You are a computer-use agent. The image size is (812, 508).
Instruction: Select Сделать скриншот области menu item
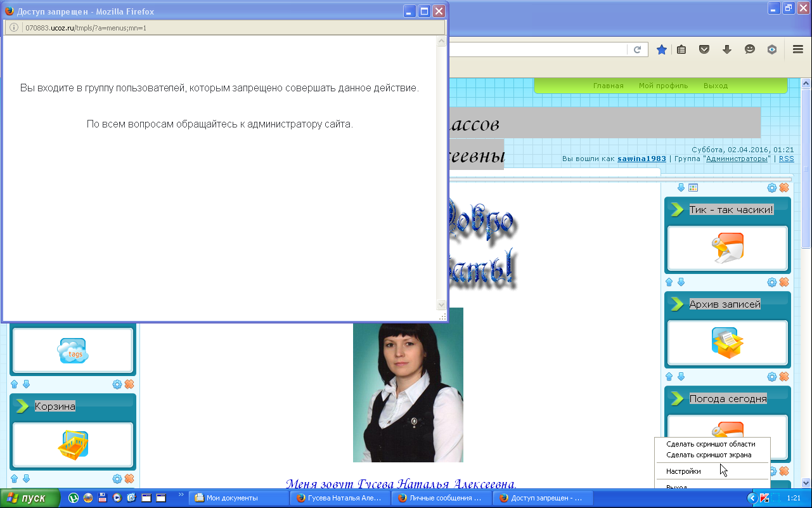[x=711, y=444]
